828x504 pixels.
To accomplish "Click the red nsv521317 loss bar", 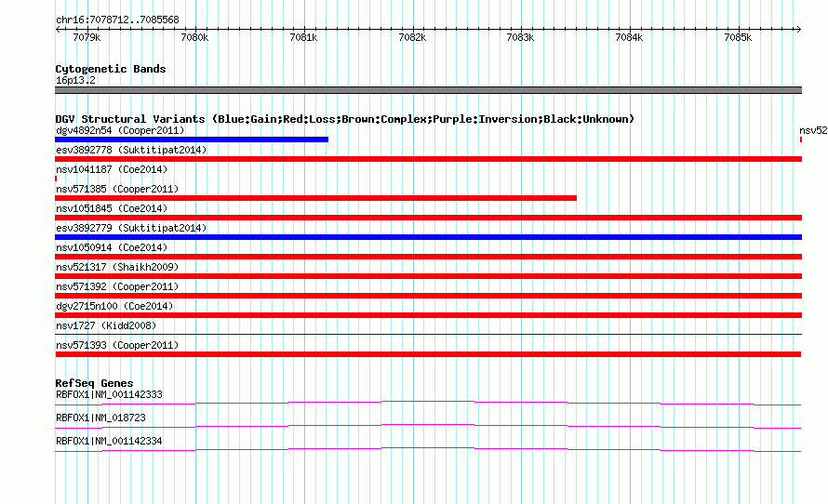I will pos(428,276).
